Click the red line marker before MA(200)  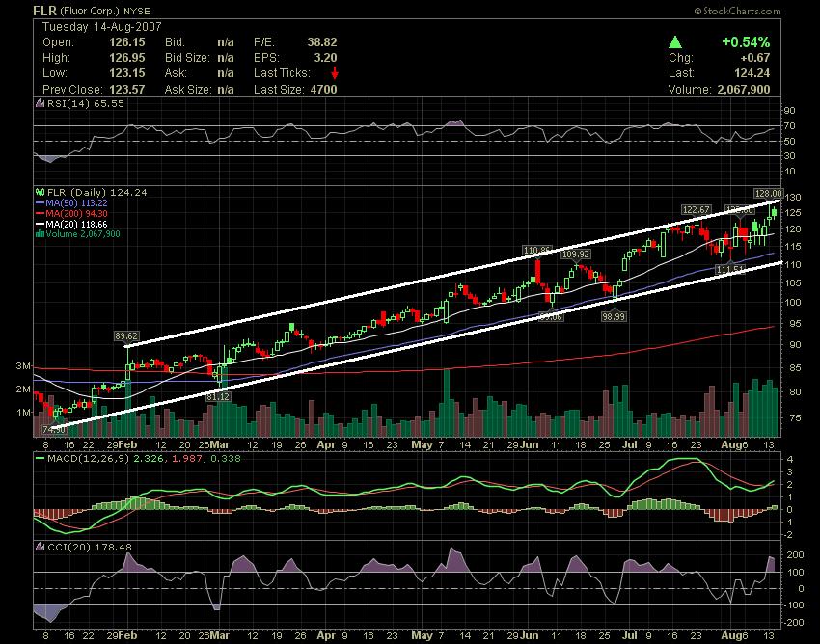40,213
